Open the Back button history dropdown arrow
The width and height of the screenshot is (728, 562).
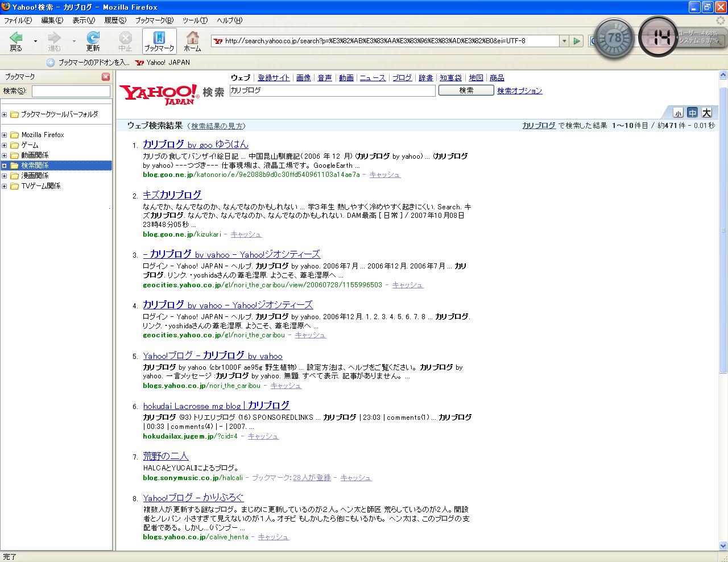(x=35, y=42)
